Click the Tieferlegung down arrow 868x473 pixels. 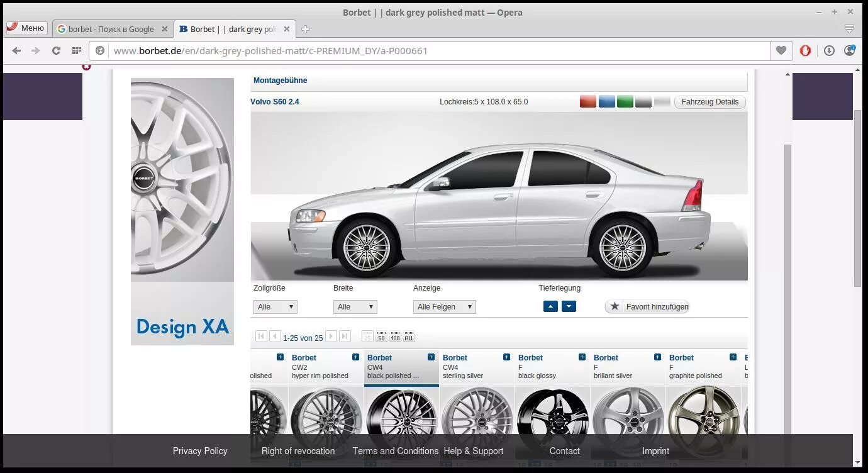tap(569, 306)
